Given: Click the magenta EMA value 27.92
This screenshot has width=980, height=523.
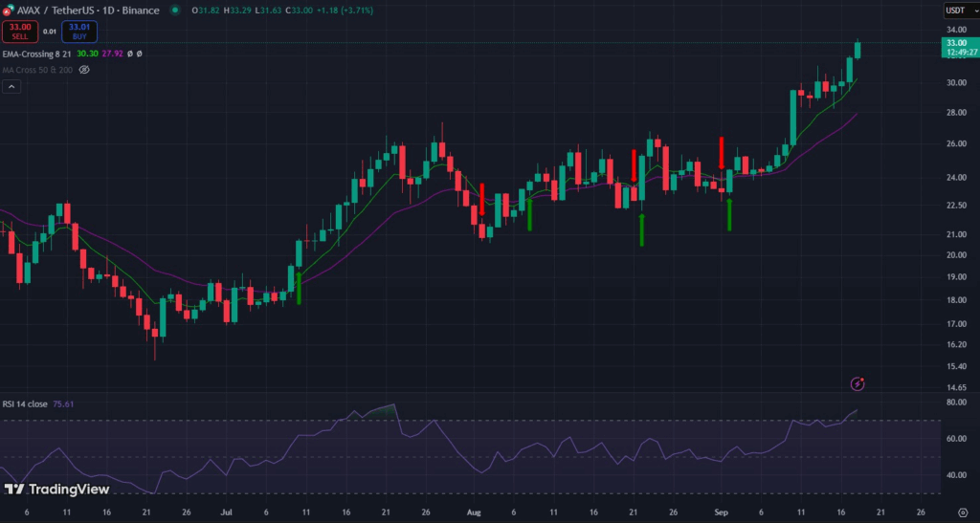Looking at the screenshot, I should point(113,54).
